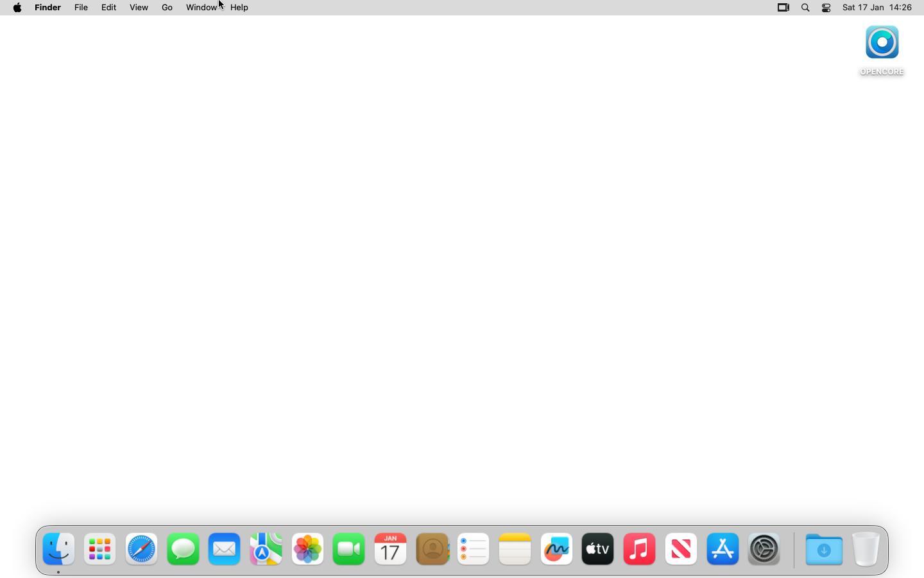Toggle Control Center in the menu bar
The height and width of the screenshot is (578, 924).
click(x=827, y=8)
